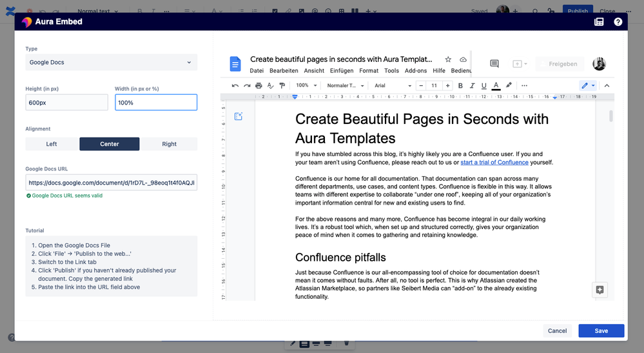Open the Arial font dropdown

point(389,85)
